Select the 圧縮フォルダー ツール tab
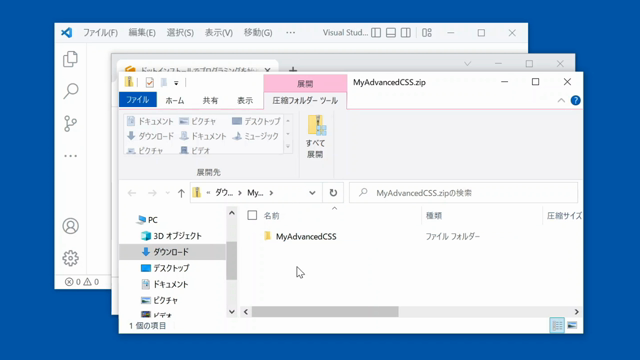This screenshot has height=360, width=640. click(305, 100)
